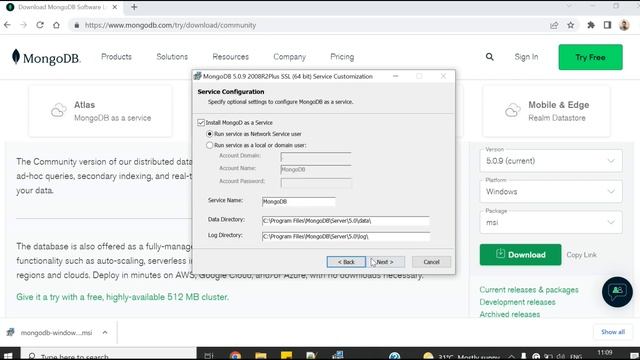Click the installer dialog title icon
This screenshot has height=360, width=640.
[x=198, y=76]
